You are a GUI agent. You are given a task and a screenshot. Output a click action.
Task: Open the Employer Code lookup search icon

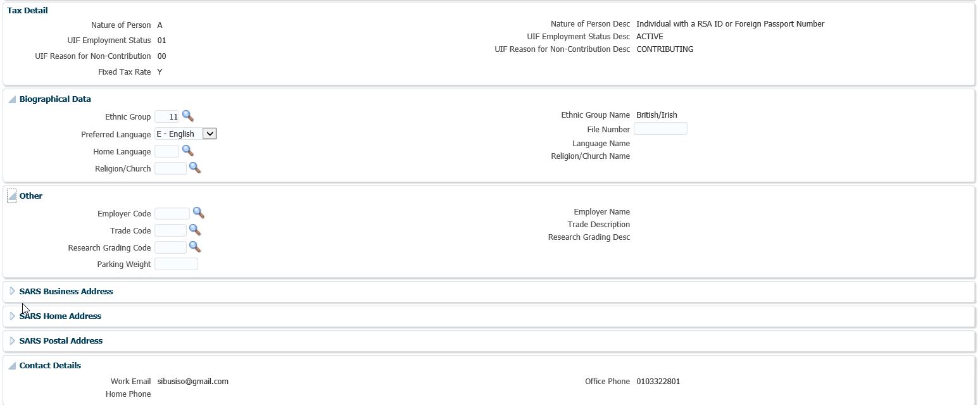[x=198, y=213]
